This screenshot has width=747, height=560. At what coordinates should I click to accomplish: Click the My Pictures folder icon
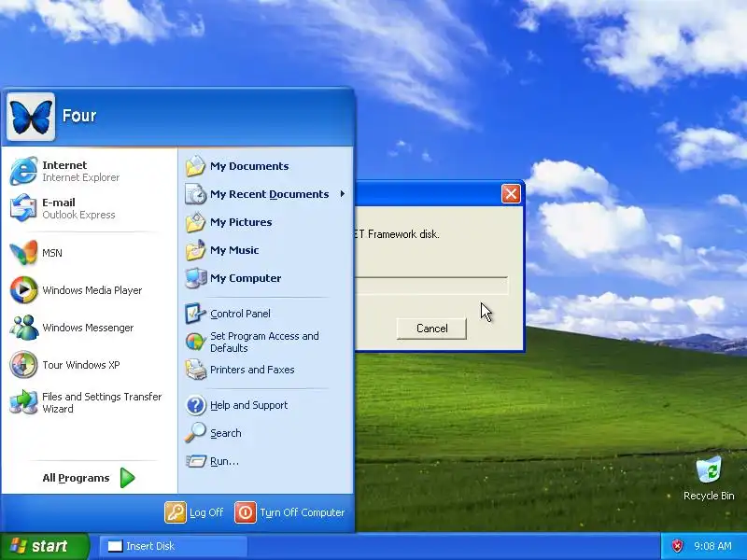(x=195, y=222)
